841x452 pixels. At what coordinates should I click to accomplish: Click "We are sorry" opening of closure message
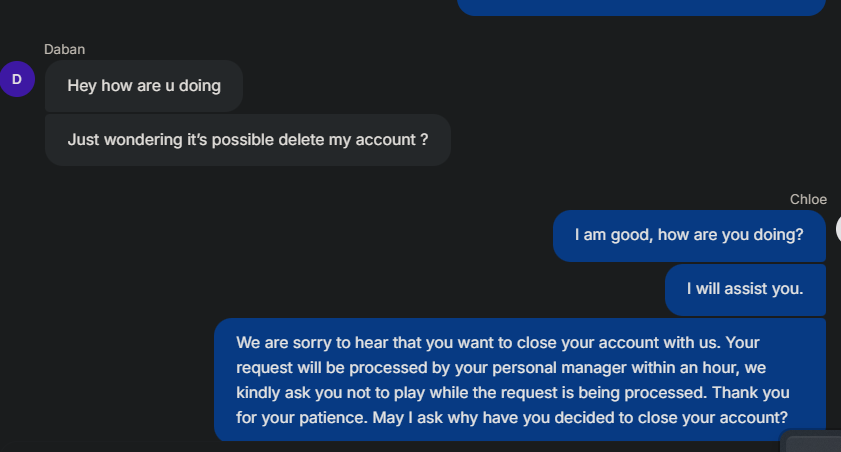[x=281, y=343]
